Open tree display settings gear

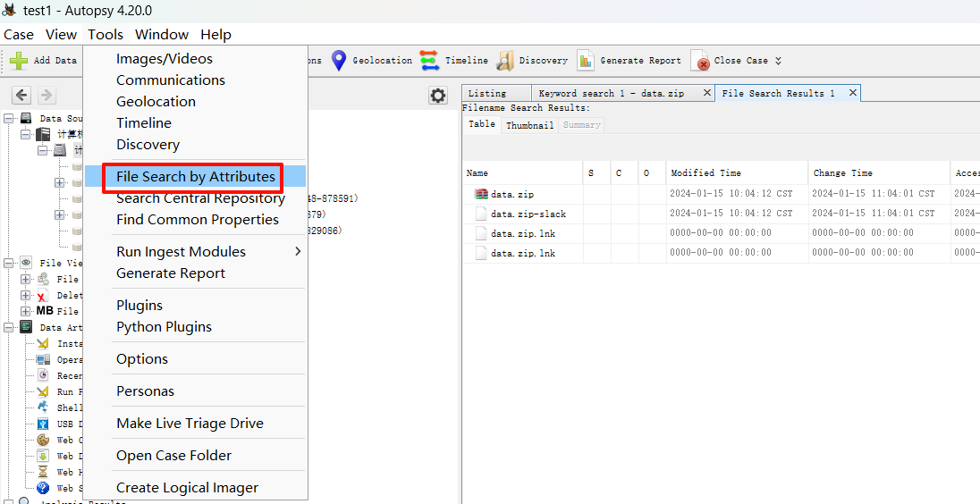pyautogui.click(x=437, y=96)
